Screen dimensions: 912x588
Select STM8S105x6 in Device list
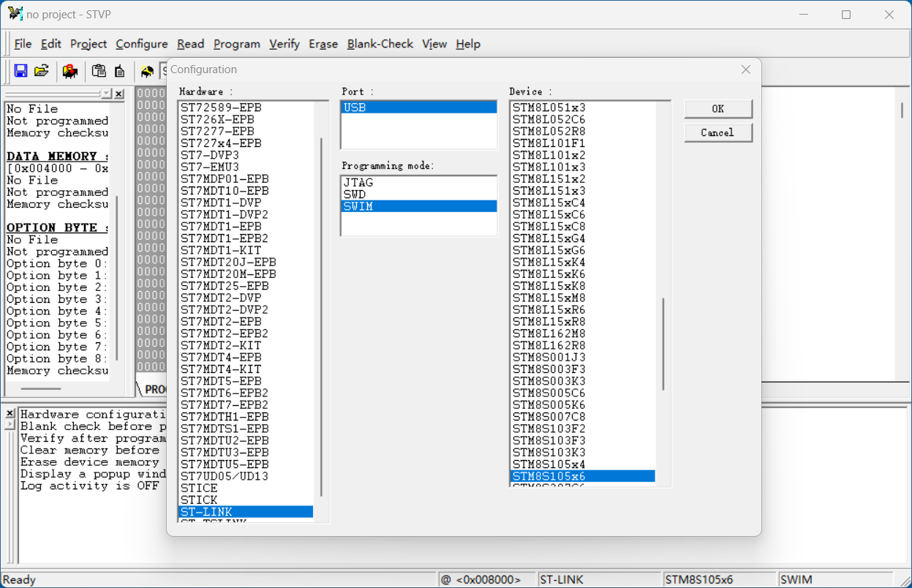click(x=582, y=476)
